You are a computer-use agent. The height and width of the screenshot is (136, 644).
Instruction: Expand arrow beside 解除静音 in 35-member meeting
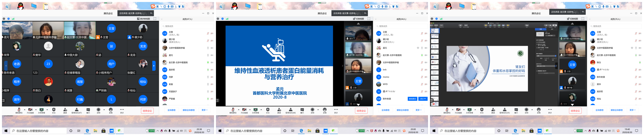tap(453, 110)
